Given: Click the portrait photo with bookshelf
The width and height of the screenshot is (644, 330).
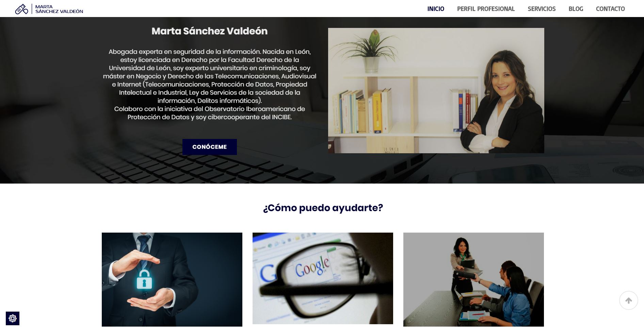Looking at the screenshot, I should click(436, 91).
